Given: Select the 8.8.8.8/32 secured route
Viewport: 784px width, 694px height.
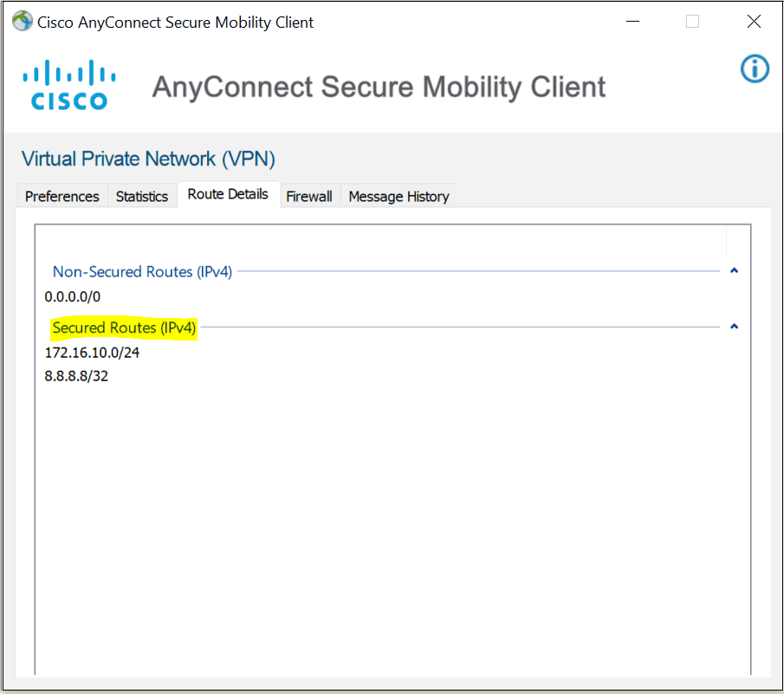Looking at the screenshot, I should (76, 376).
